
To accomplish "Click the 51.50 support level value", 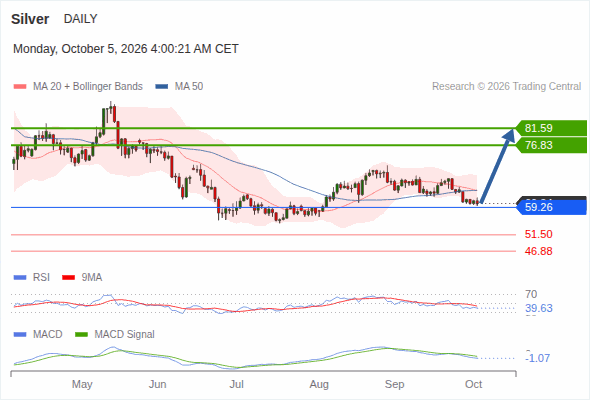I will (x=538, y=234).
